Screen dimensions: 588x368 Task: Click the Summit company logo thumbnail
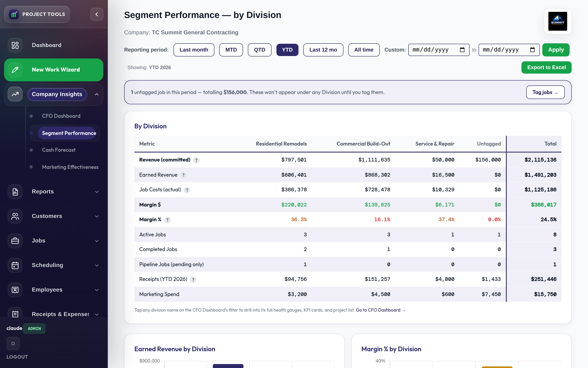(x=558, y=21)
